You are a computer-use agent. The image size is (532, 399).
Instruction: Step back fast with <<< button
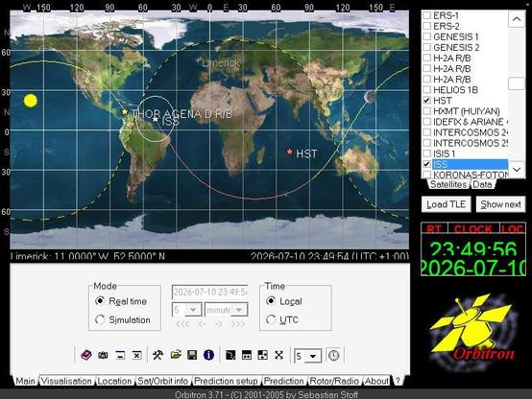(182, 324)
